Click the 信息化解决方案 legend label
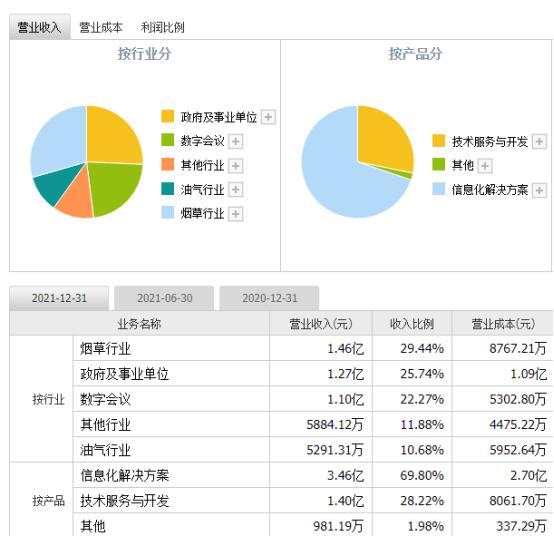The width and height of the screenshot is (554, 537). 490,190
